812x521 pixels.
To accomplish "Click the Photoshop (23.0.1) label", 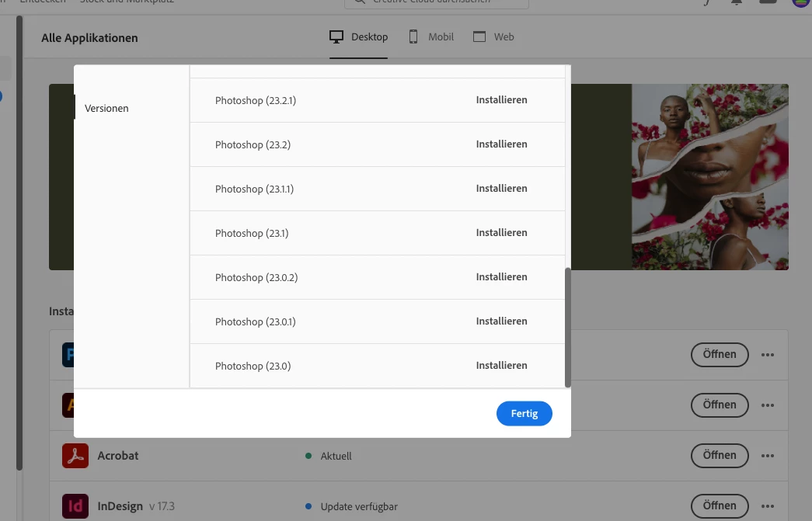I will pyautogui.click(x=256, y=321).
